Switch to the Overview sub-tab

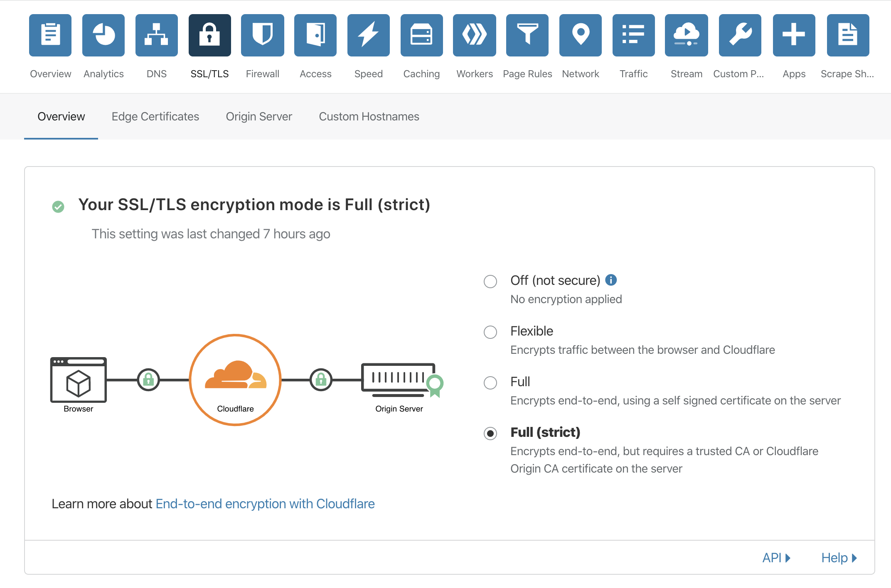pyautogui.click(x=61, y=117)
